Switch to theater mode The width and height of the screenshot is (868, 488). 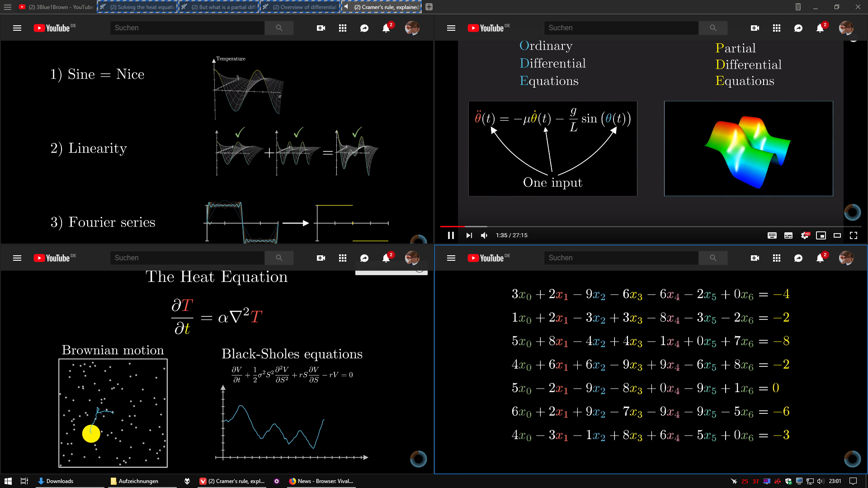(x=837, y=235)
